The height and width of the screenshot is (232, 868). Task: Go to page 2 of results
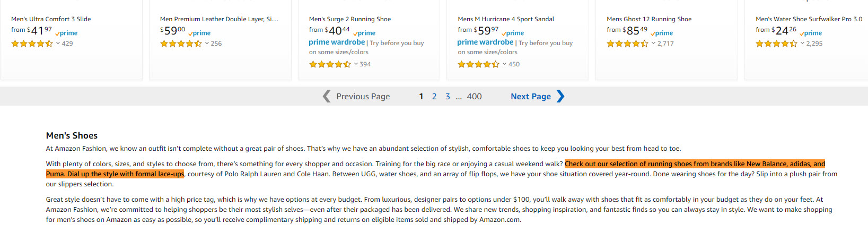pyautogui.click(x=434, y=97)
